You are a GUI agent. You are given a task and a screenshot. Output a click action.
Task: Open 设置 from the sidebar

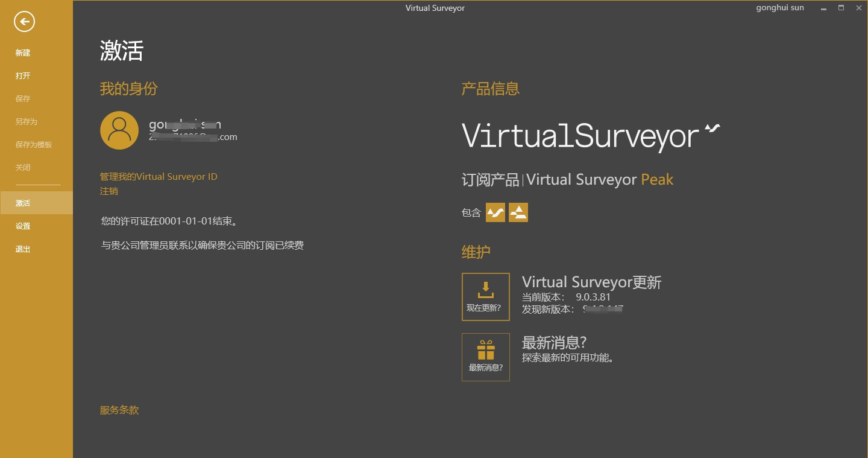(x=23, y=226)
